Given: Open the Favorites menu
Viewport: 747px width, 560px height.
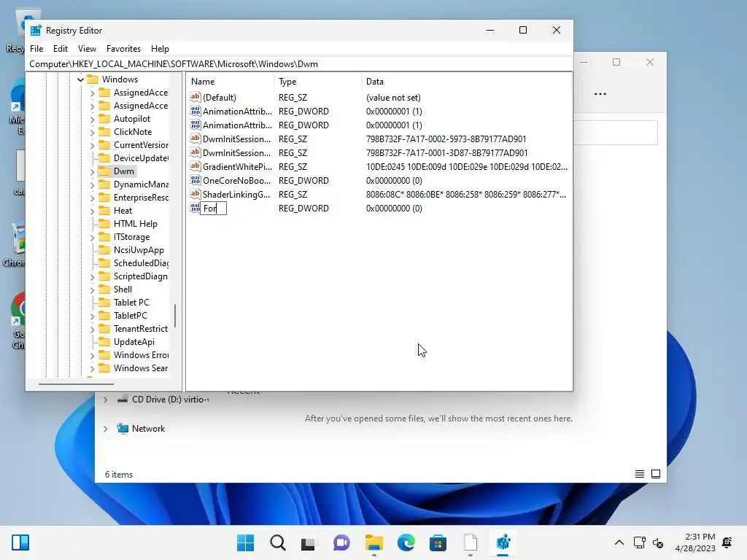Looking at the screenshot, I should (123, 49).
